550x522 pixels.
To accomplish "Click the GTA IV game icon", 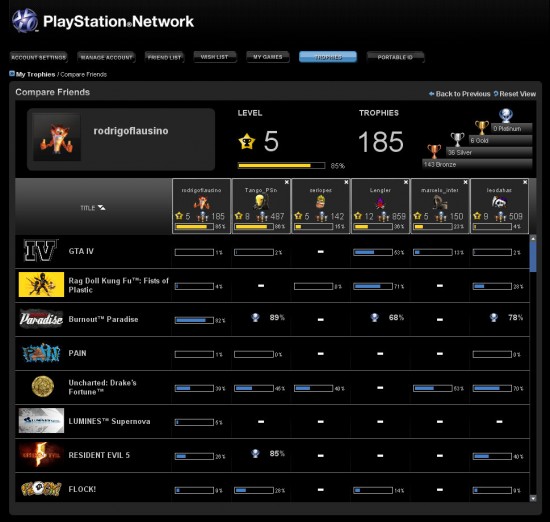I will point(41,250).
